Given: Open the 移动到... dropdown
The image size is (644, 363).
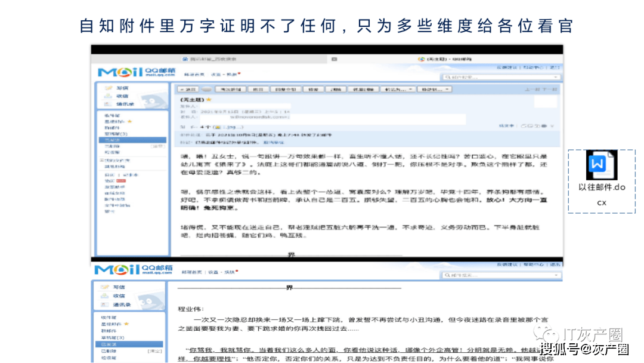Looking at the screenshot, I should [x=435, y=89].
